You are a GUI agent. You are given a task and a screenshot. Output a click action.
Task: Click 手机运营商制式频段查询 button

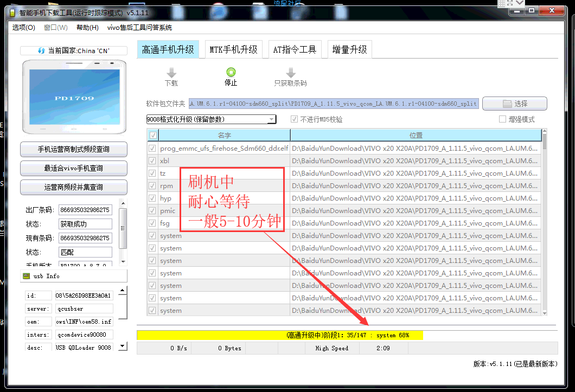(74, 149)
